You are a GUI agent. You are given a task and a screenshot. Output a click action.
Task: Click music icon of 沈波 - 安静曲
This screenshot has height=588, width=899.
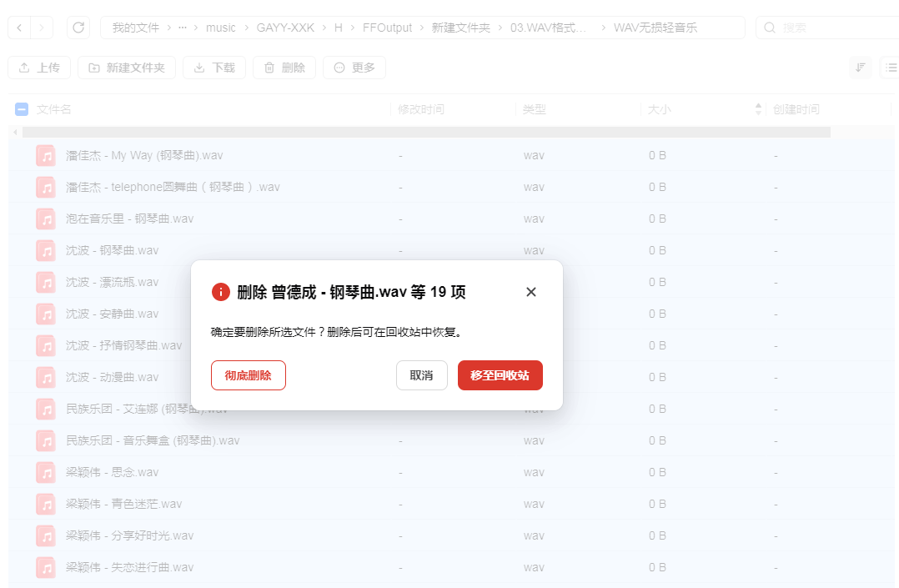click(46, 314)
